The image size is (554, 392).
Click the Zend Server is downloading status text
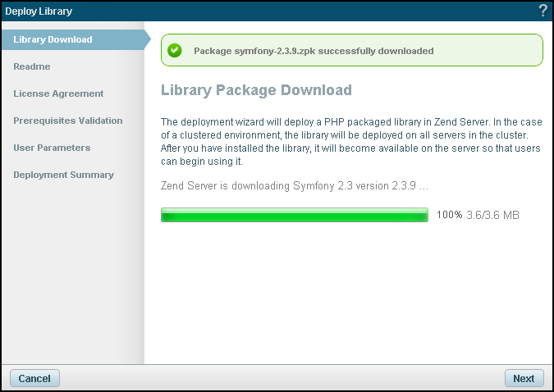pyautogui.click(x=295, y=186)
